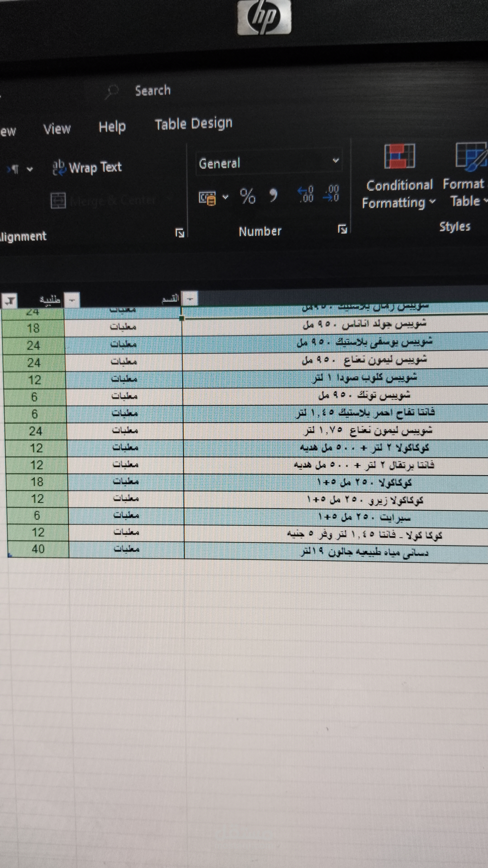
Task: Click the Search magnifier icon
Action: (x=111, y=91)
